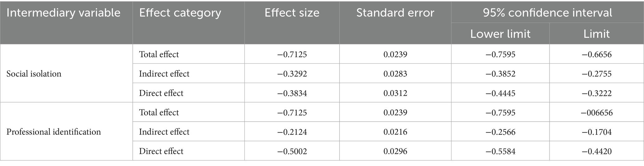Screen dimensions: 644x166
Task: Select the effect size value −0.5002
Action: (292, 151)
